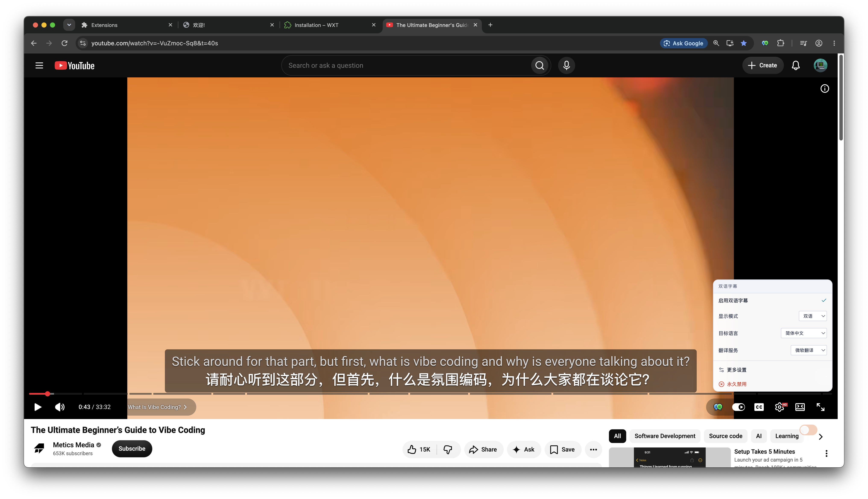This screenshot has height=499, width=868.
Task: Like the video with thumbs up
Action: click(x=419, y=449)
